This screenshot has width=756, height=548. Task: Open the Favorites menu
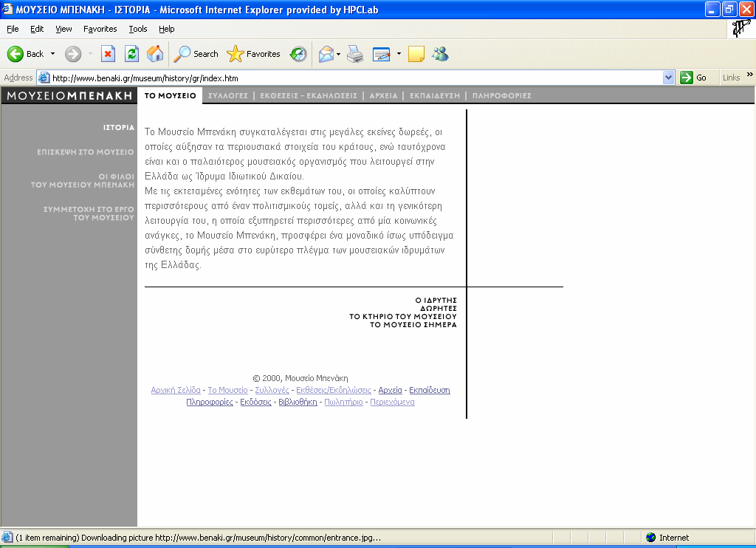100,29
